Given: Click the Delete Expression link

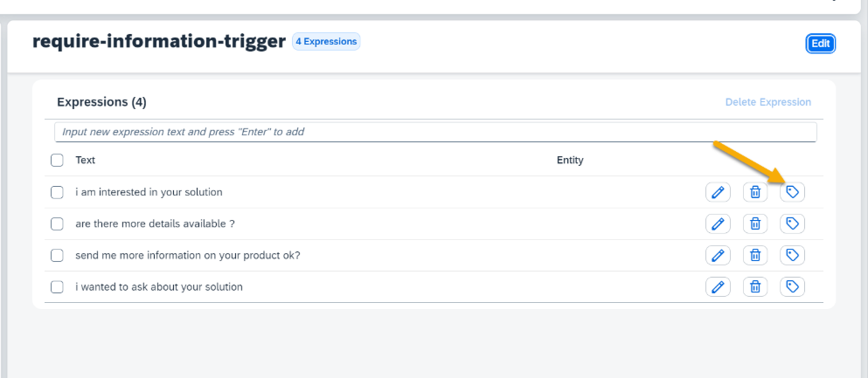Looking at the screenshot, I should 767,102.
